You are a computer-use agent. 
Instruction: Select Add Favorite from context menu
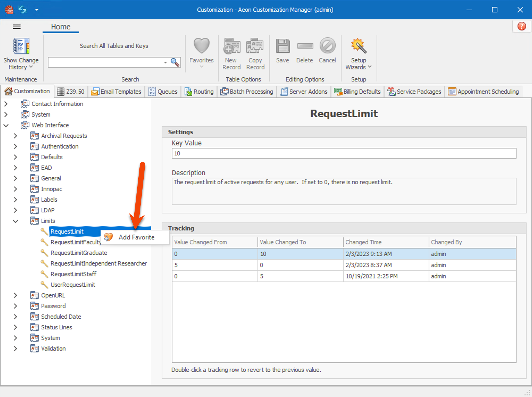[136, 237]
